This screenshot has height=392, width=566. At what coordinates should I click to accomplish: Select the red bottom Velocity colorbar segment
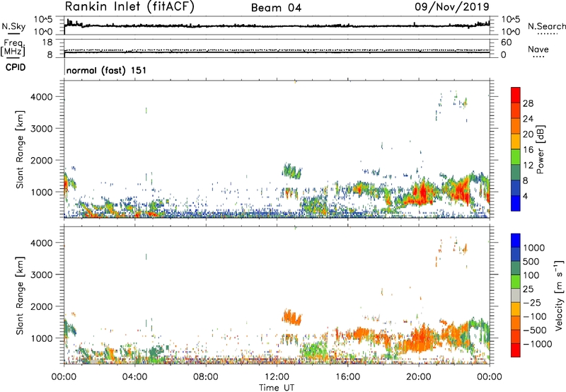[x=516, y=350]
